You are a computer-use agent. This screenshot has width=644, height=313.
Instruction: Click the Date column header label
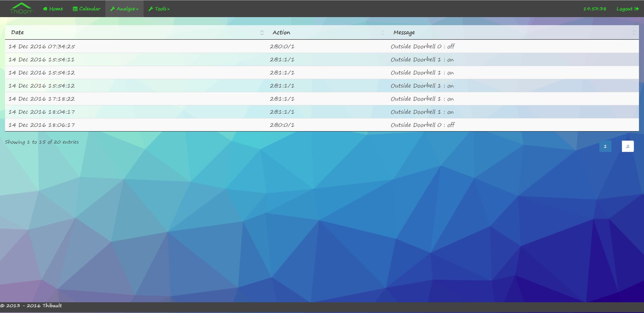coord(17,33)
